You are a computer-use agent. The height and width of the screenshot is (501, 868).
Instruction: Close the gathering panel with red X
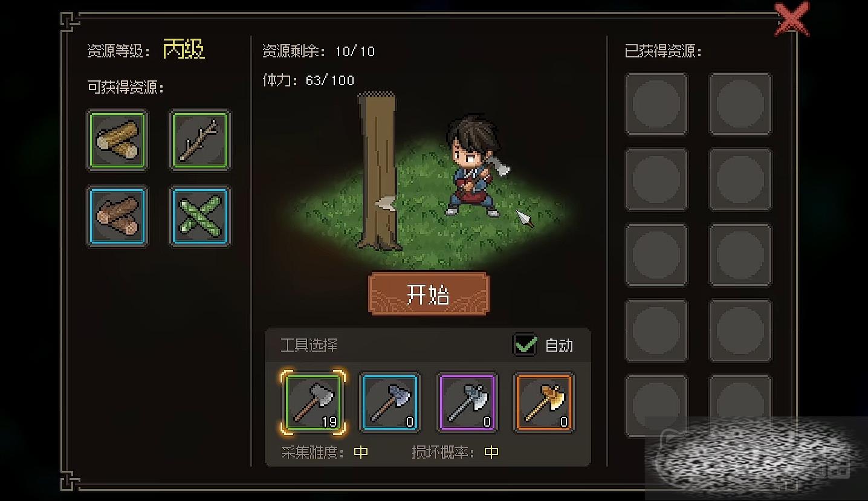click(792, 20)
